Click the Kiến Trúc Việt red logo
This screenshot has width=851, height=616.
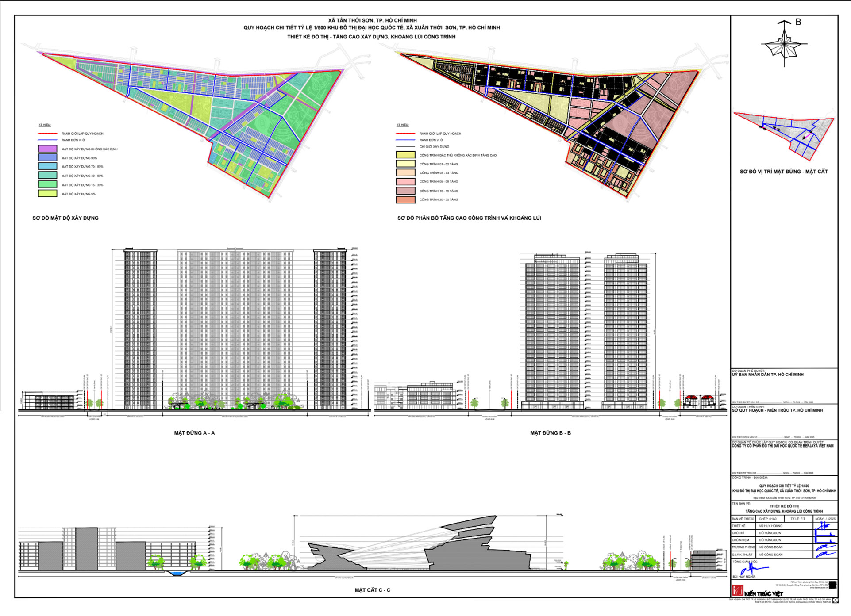(737, 590)
